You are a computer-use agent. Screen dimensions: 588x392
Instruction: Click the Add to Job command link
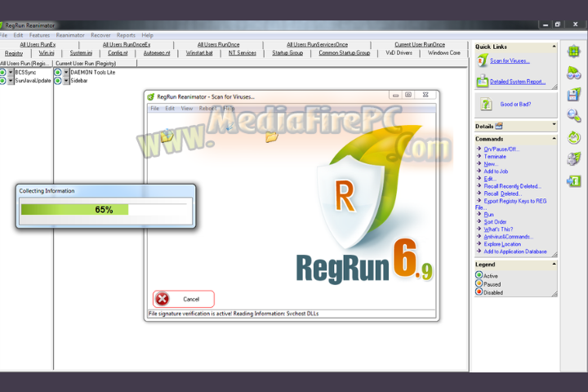pos(496,171)
